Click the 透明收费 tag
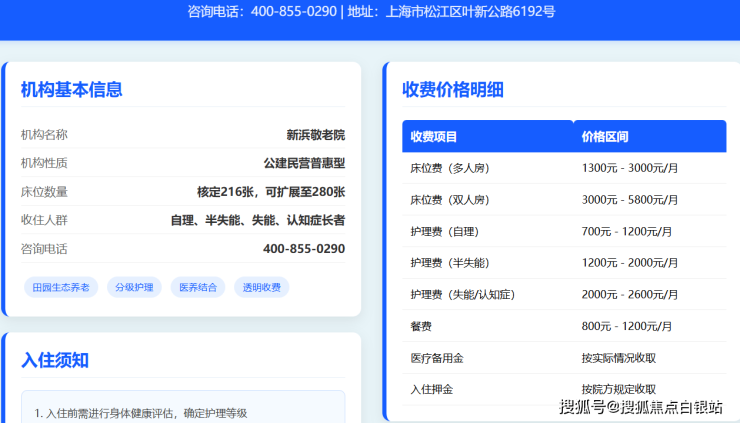 click(261, 287)
